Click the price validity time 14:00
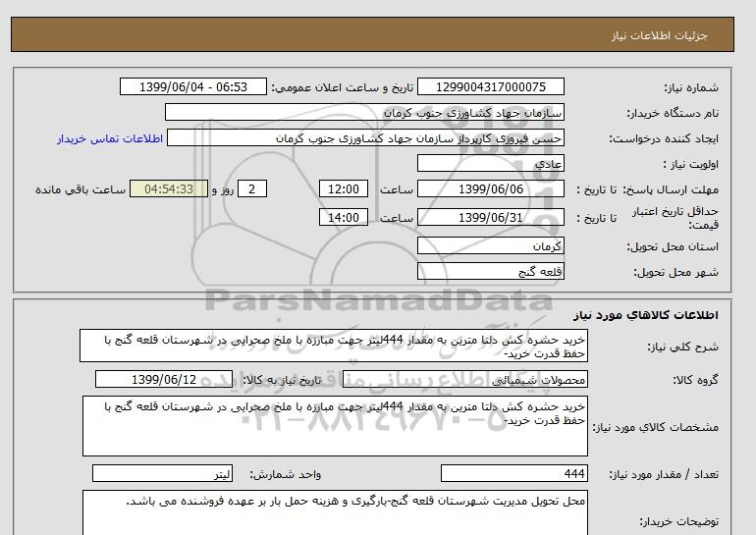756x535 pixels. (x=346, y=218)
